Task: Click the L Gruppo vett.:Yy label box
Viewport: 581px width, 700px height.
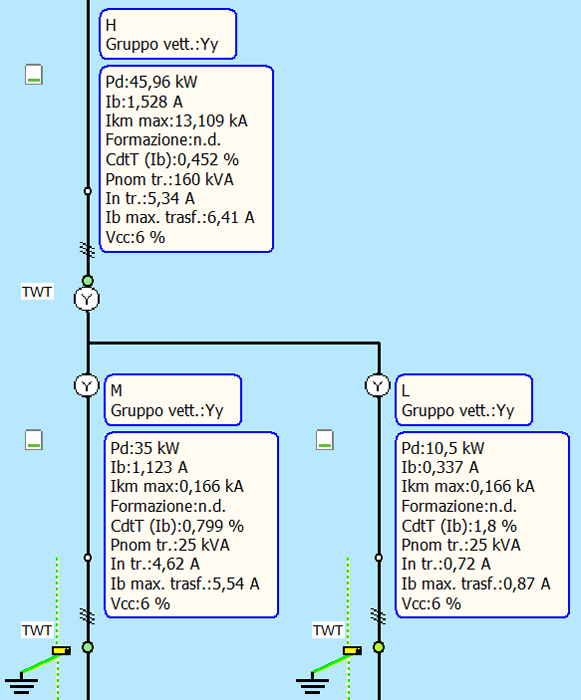Action: [464, 400]
